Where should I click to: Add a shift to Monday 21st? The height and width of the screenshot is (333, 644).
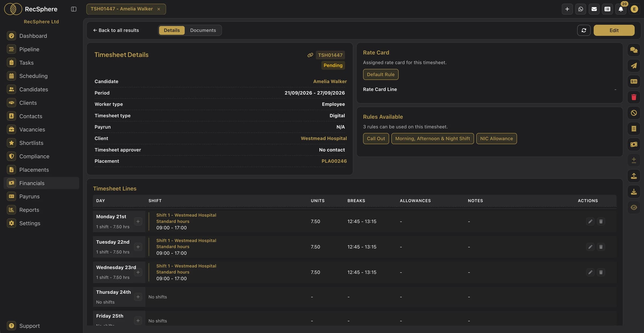[138, 221]
